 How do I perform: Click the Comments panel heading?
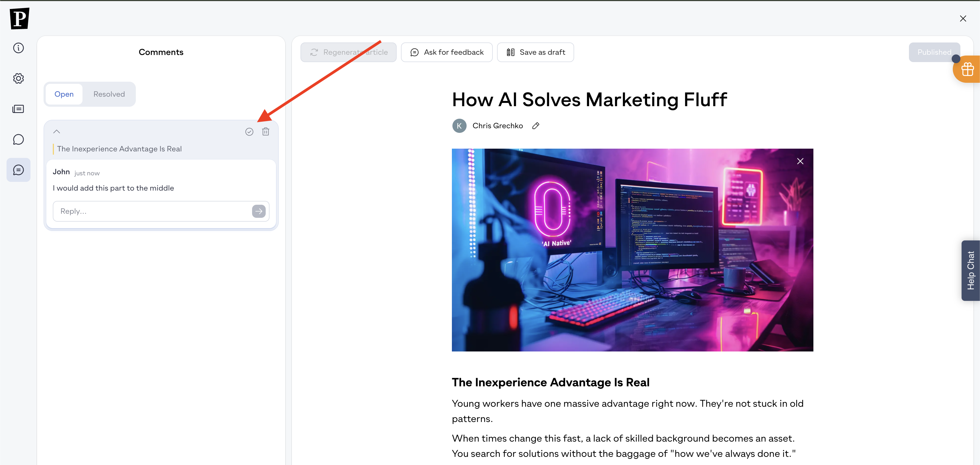[x=161, y=52]
